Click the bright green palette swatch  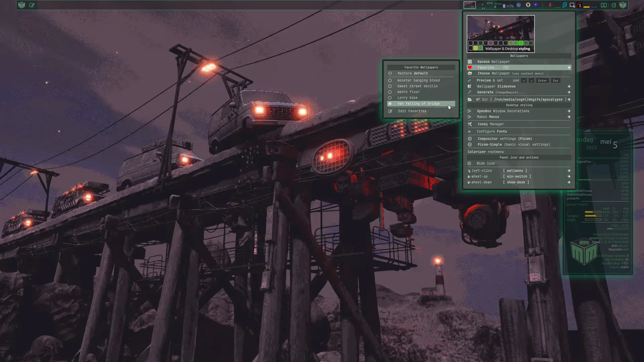(x=521, y=43)
